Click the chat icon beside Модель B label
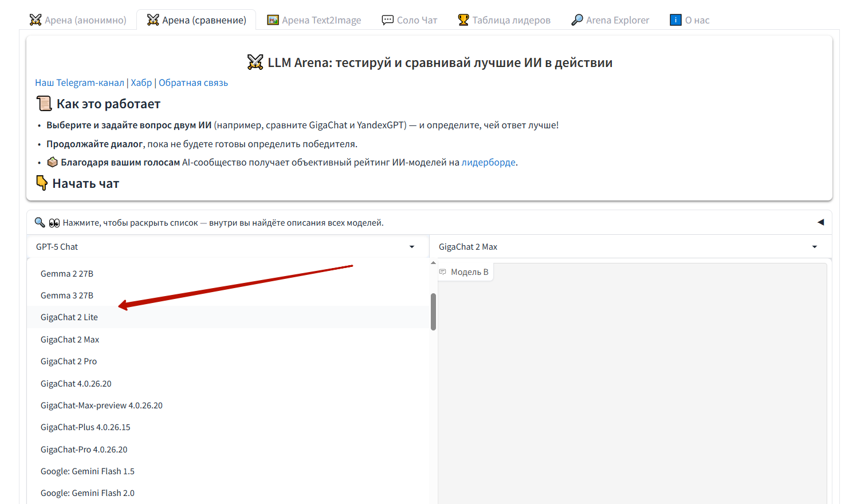Screen dimensions: 841x504 (x=443, y=272)
